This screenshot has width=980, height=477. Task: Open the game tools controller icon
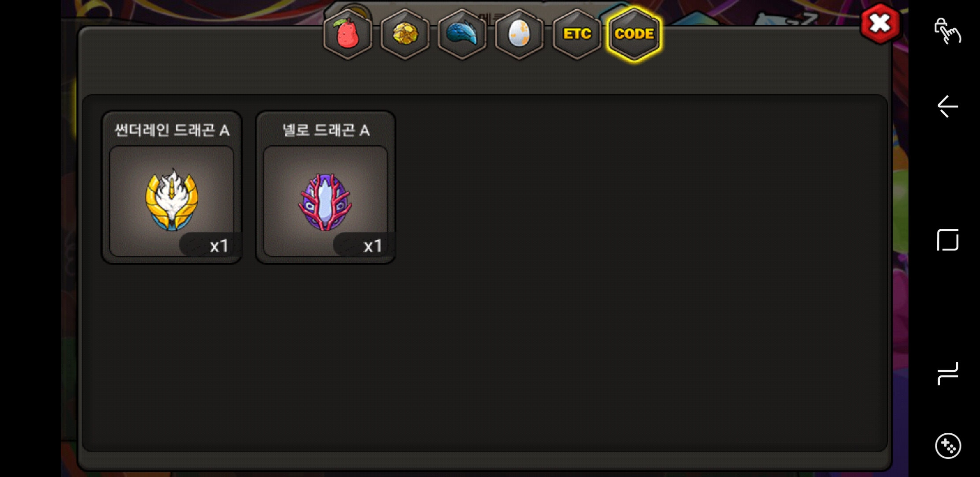pyautogui.click(x=948, y=446)
